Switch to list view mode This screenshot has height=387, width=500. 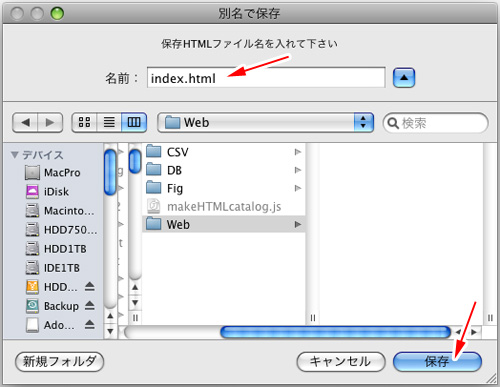109,122
